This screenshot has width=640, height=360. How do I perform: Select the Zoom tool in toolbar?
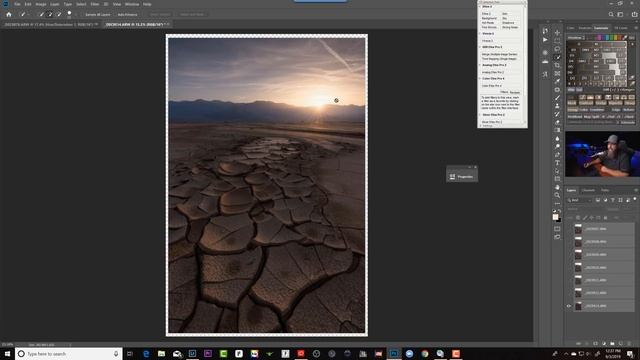557,196
